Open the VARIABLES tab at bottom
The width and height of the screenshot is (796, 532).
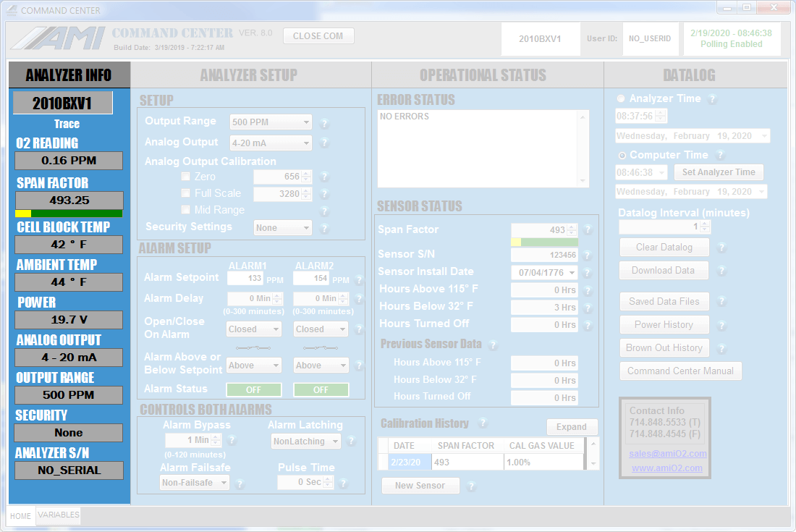coord(59,515)
